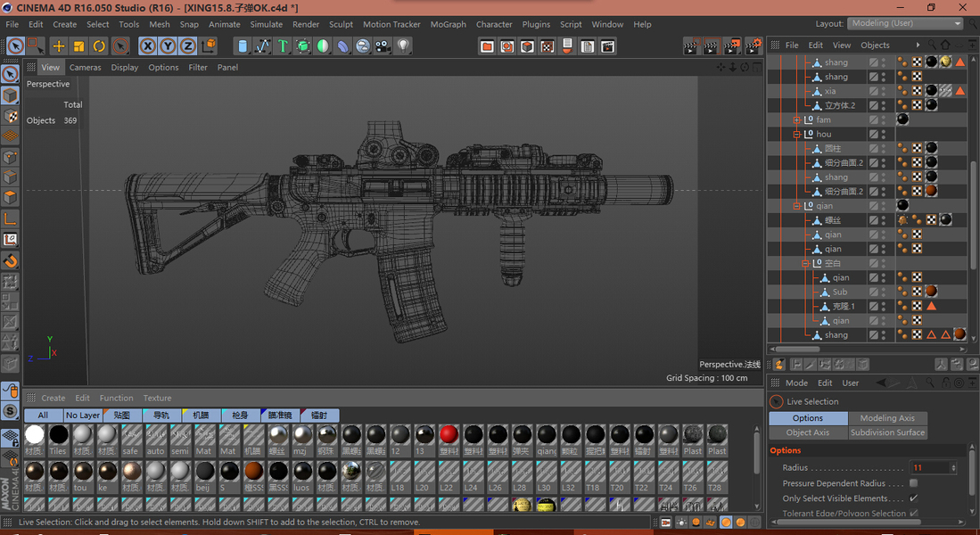Open the Sculpt menu
This screenshot has height=535, width=980.
341,24
